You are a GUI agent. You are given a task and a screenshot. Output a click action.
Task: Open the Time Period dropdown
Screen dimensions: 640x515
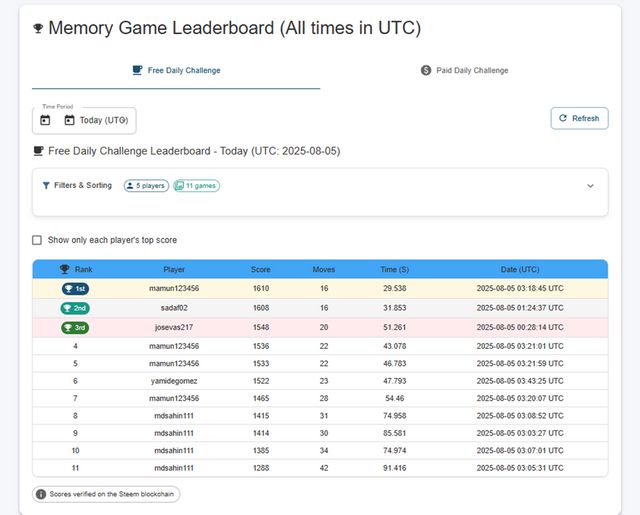[84, 120]
